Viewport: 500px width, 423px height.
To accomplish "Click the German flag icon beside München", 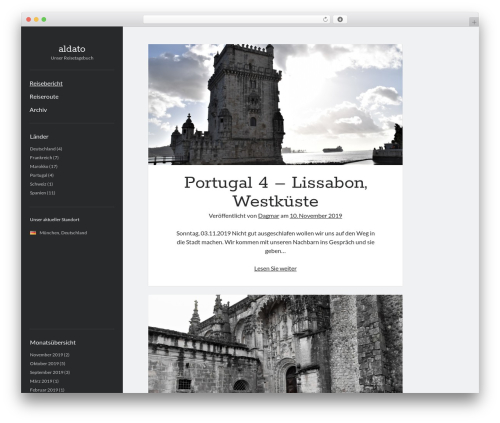I will (x=33, y=233).
